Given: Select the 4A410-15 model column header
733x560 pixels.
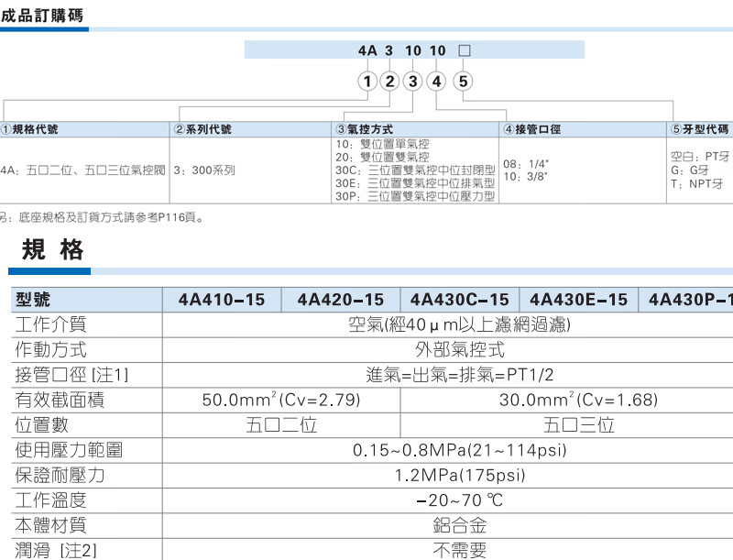Looking at the screenshot, I should click(221, 301).
